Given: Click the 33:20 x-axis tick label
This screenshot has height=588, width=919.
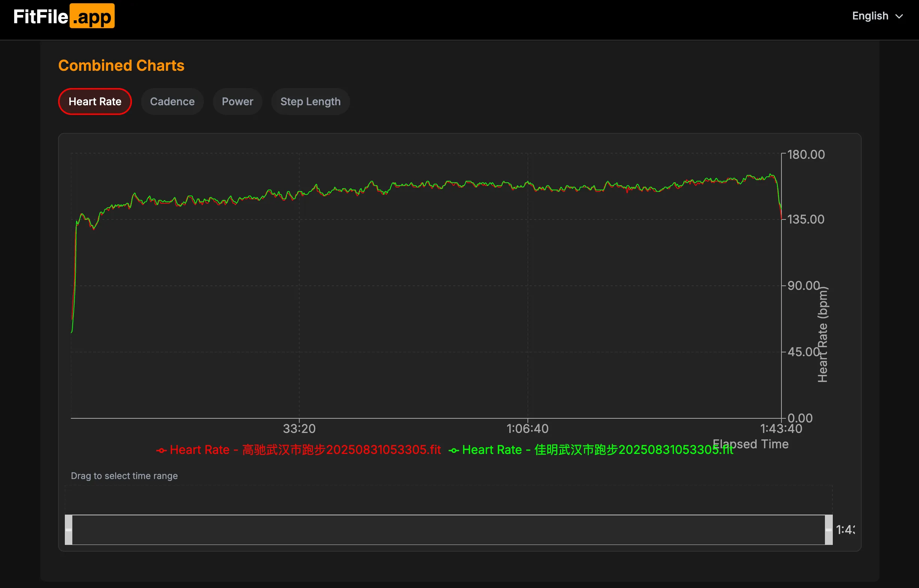Looking at the screenshot, I should click(x=299, y=428).
